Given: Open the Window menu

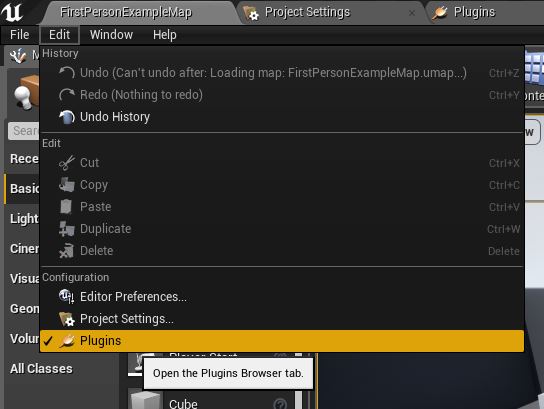Looking at the screenshot, I should [111, 35].
